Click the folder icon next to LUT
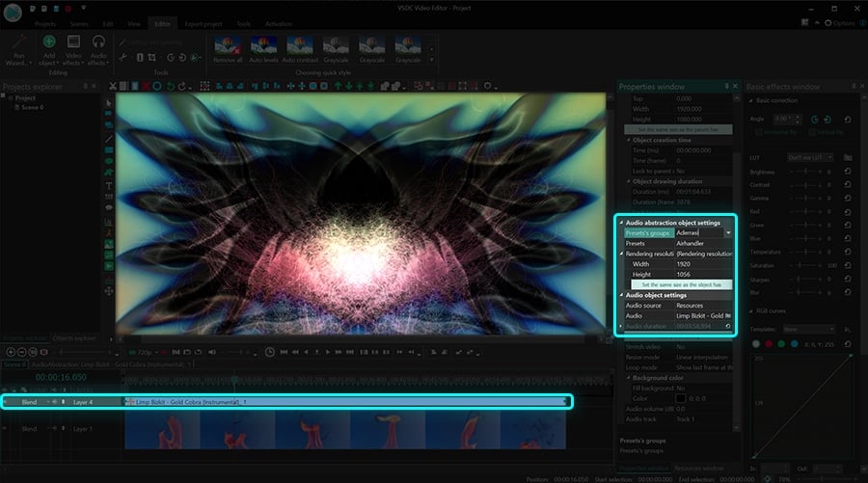Viewport: 868px width, 483px height. pyautogui.click(x=848, y=158)
